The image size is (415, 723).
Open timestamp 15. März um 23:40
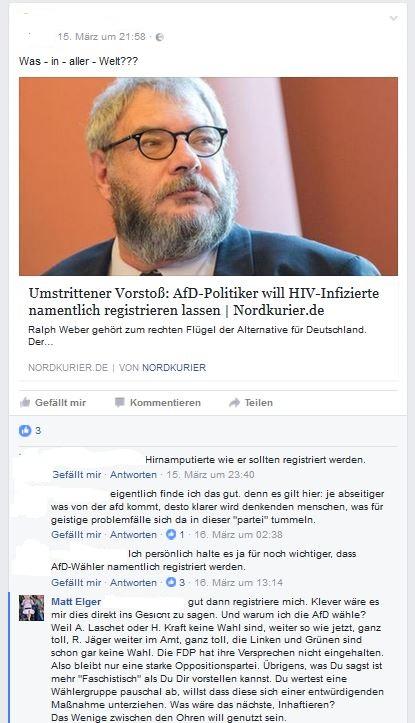[x=210, y=474]
